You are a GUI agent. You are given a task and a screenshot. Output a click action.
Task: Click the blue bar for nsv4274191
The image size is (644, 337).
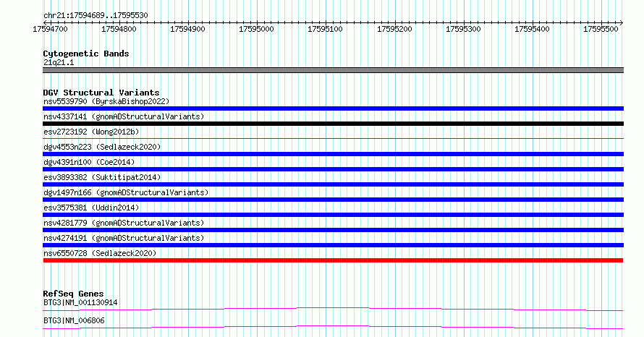(x=333, y=245)
